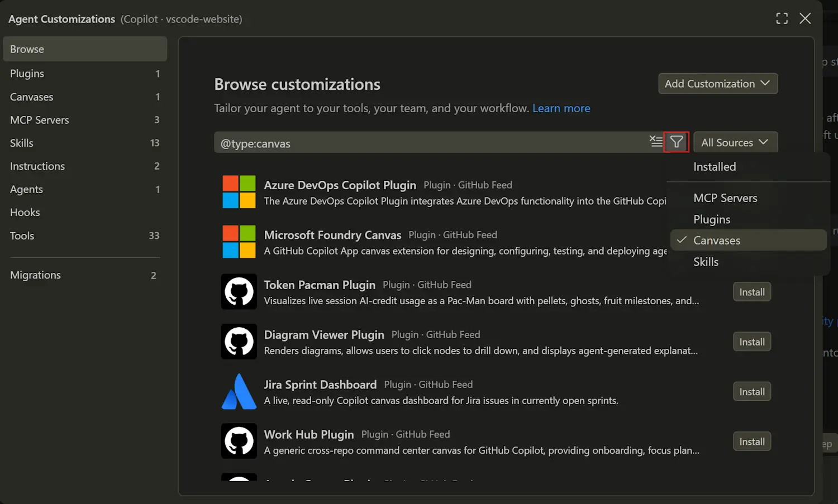Pick Plugins in the filter menu
The height and width of the screenshot is (504, 838).
pos(748,219)
